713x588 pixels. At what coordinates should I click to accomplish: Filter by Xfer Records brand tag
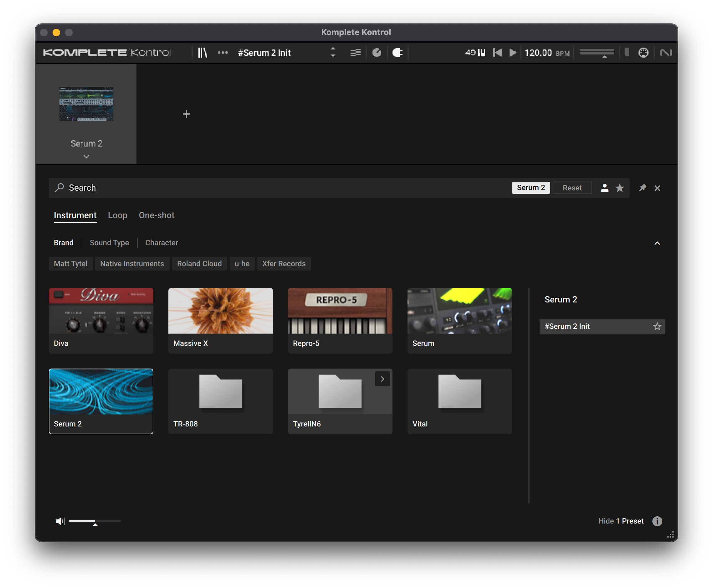[x=284, y=264]
